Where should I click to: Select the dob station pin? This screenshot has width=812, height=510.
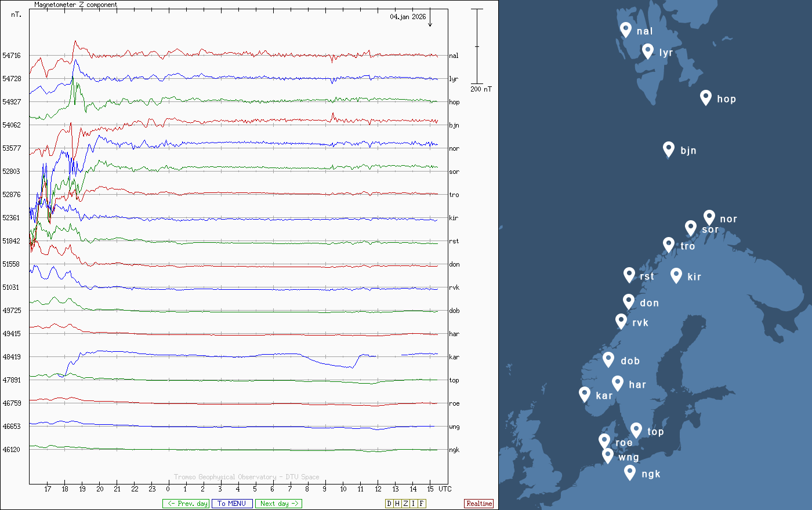pyautogui.click(x=608, y=359)
